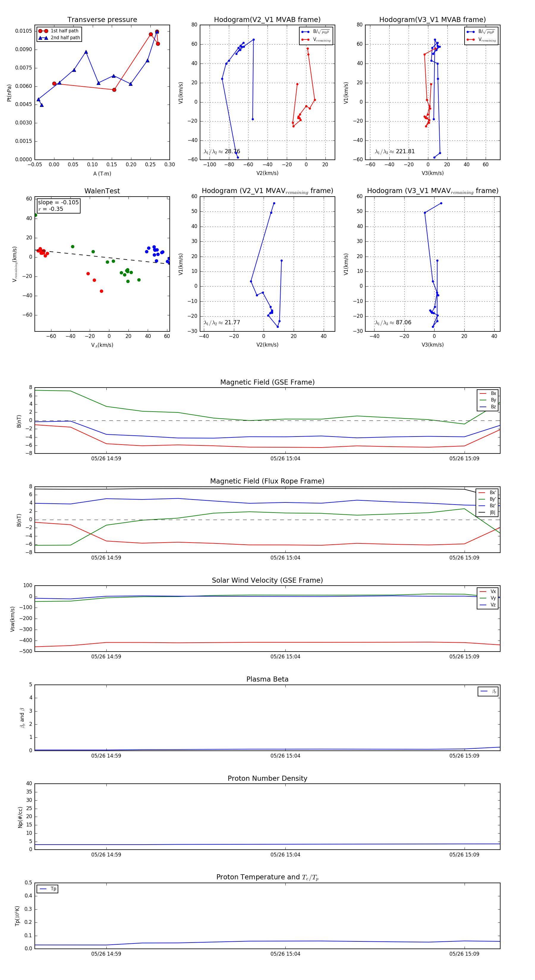Click the 'Hodogram(V2_V1 MVAB frame)' title

(267, 20)
